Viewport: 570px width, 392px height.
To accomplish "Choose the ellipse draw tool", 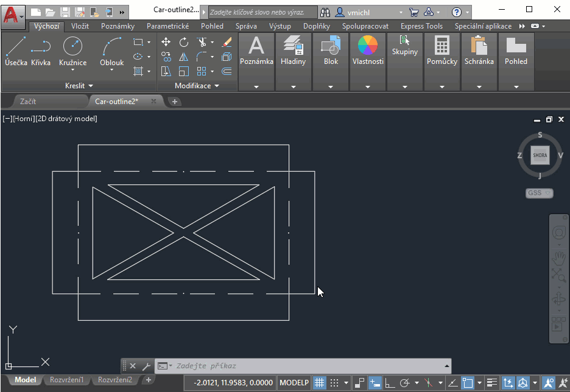I will (x=138, y=57).
